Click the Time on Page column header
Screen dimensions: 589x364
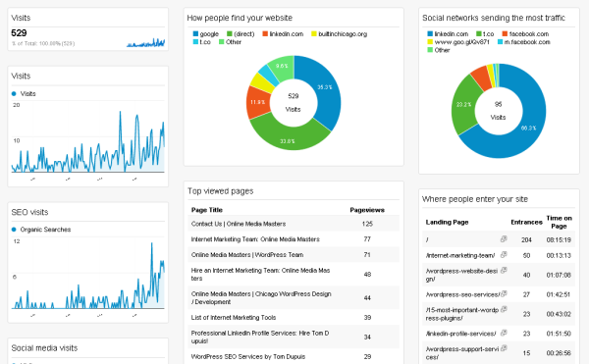559,222
